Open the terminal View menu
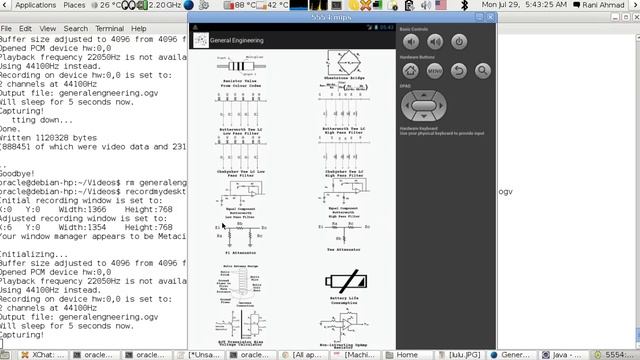 click(48, 29)
